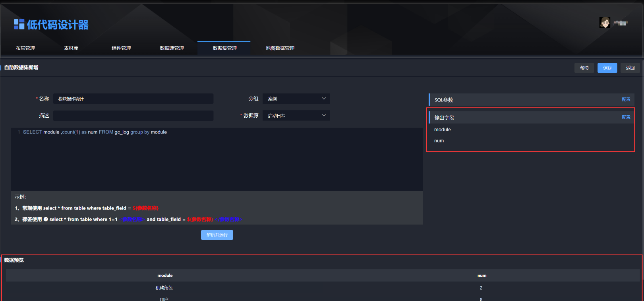Open the 布局管理 tab
Viewport: 644px width, 301px height.
click(25, 48)
